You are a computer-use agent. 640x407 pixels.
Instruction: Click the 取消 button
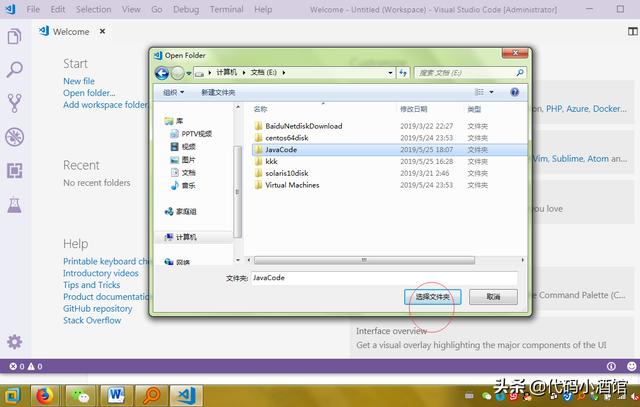tap(493, 297)
